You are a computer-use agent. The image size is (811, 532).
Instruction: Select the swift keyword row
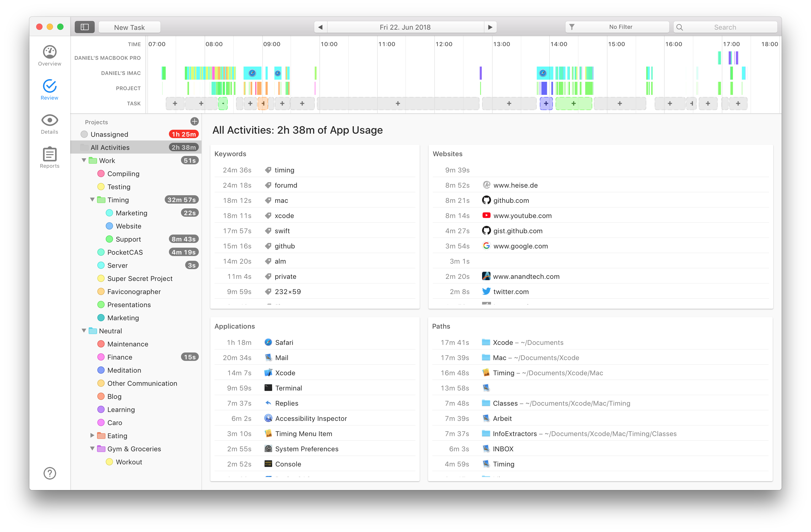314,231
